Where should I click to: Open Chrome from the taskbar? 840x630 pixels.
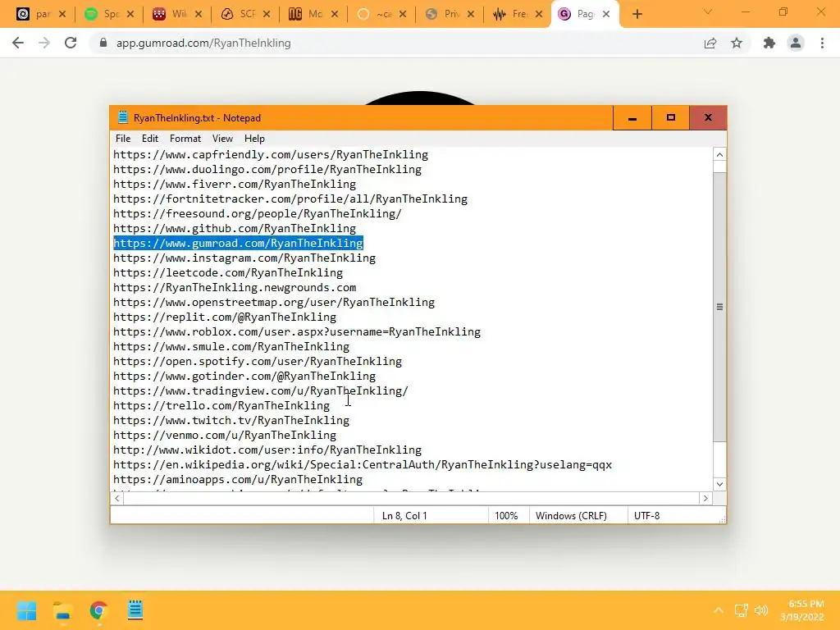coord(98,610)
